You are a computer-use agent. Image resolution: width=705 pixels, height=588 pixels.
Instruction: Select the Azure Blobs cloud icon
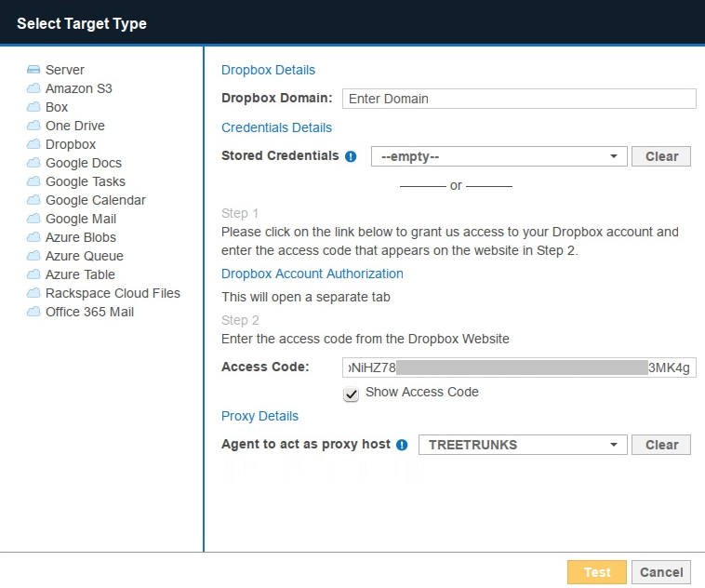[x=33, y=237]
